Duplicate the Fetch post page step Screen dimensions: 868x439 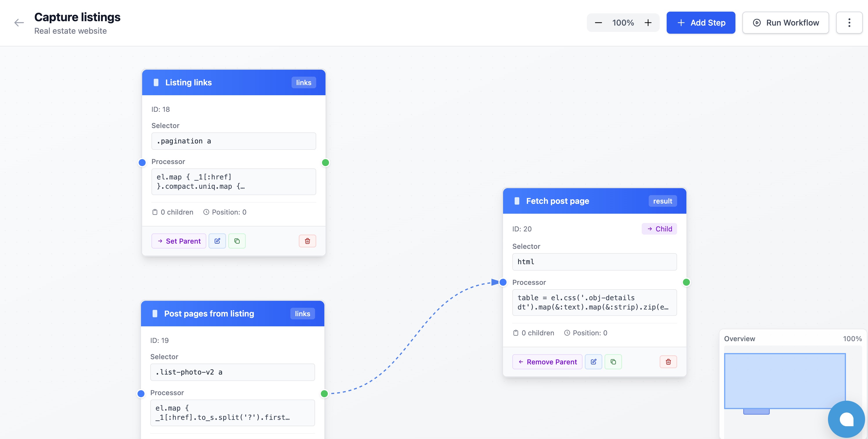click(613, 361)
